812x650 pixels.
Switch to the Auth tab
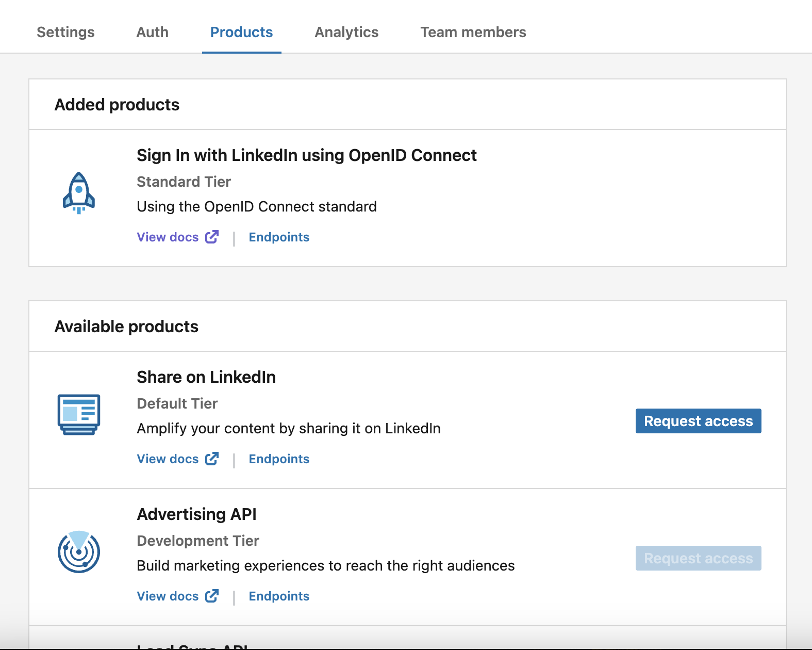pyautogui.click(x=152, y=32)
